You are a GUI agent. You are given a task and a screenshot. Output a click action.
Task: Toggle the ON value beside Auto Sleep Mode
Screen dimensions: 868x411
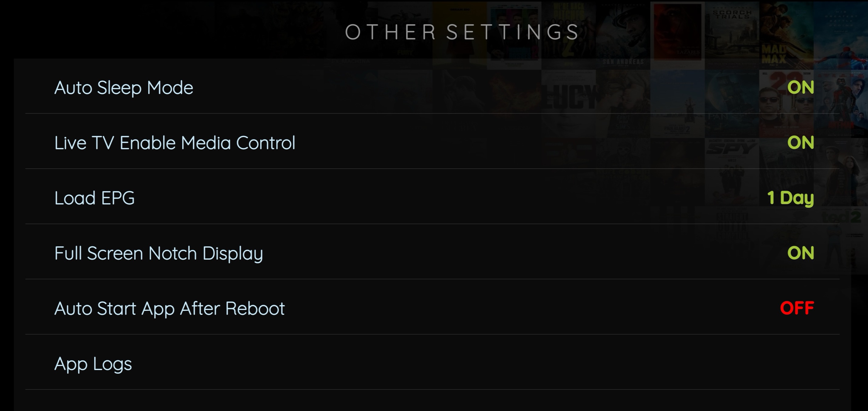(x=800, y=88)
